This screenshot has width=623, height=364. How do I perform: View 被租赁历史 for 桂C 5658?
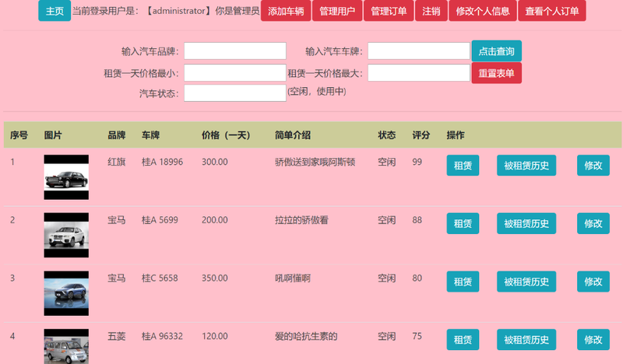(x=526, y=282)
